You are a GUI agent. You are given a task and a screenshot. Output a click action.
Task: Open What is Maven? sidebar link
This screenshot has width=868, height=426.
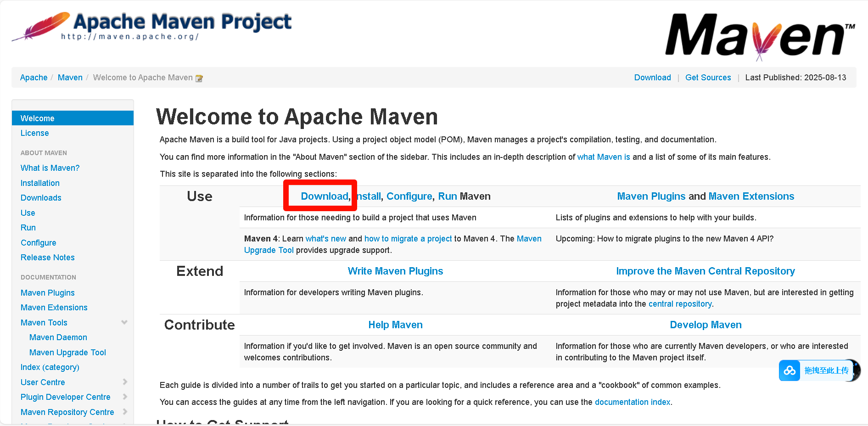(50, 168)
